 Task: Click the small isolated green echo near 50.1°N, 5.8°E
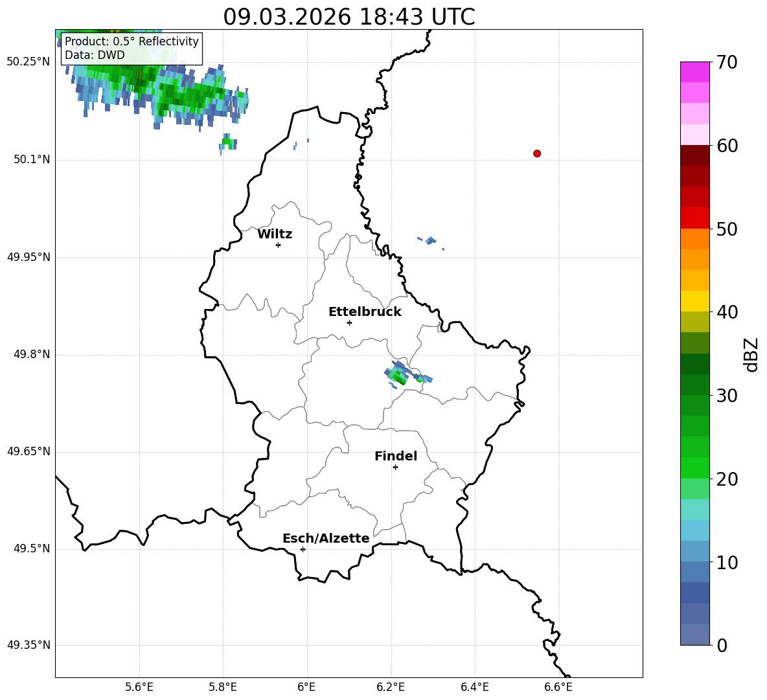227,143
